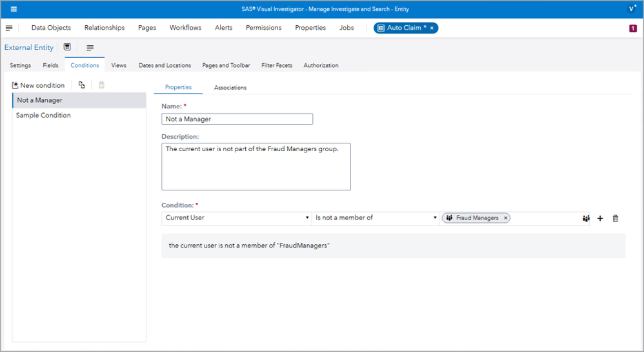Screen dimensions: 644x352
Task: Open the main hamburger menu in the title bar
Action: (14, 9)
